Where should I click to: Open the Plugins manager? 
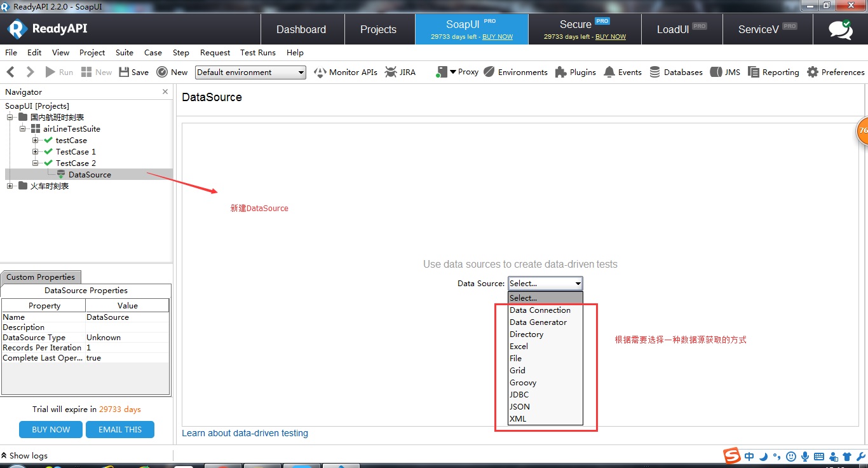[x=575, y=72]
